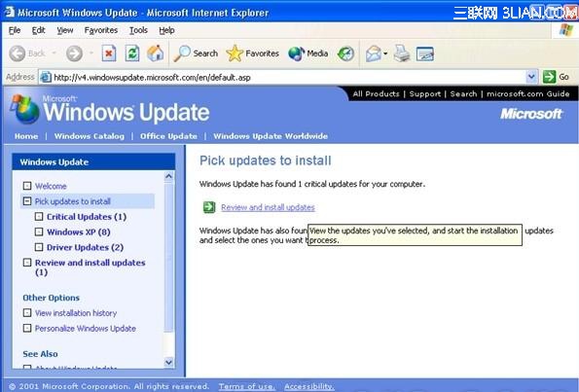Image resolution: width=579 pixels, height=392 pixels.
Task: Refresh the page using the Refresh icon
Action: click(131, 53)
